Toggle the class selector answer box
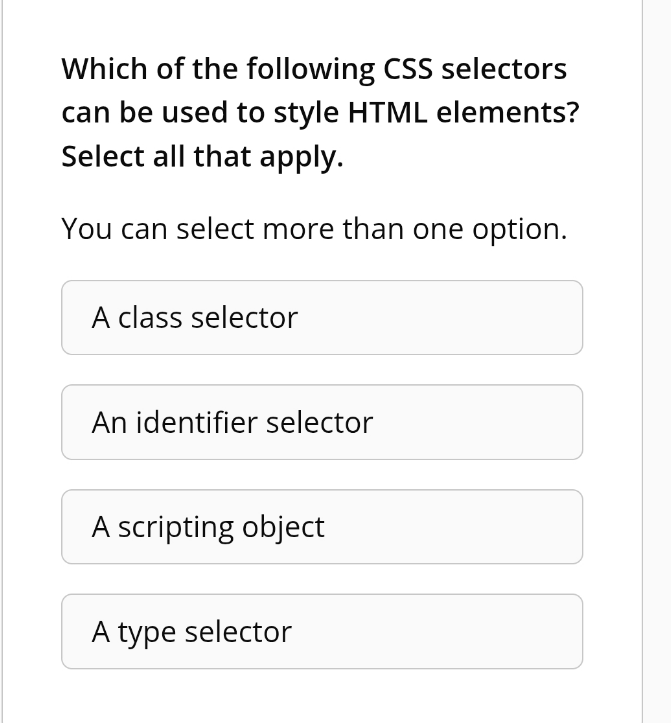 click(321, 318)
